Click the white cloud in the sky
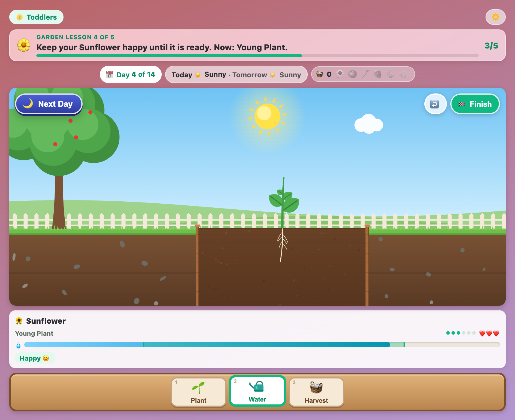The width and height of the screenshot is (515, 420). pos(369,124)
